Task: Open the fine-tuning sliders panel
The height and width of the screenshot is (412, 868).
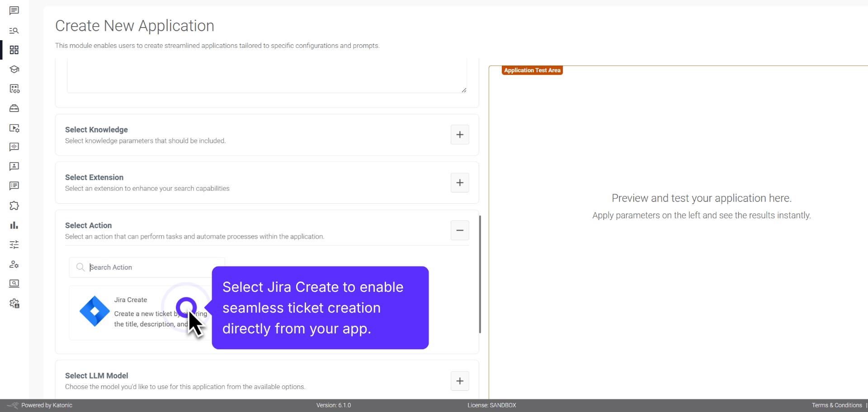Action: (x=14, y=244)
